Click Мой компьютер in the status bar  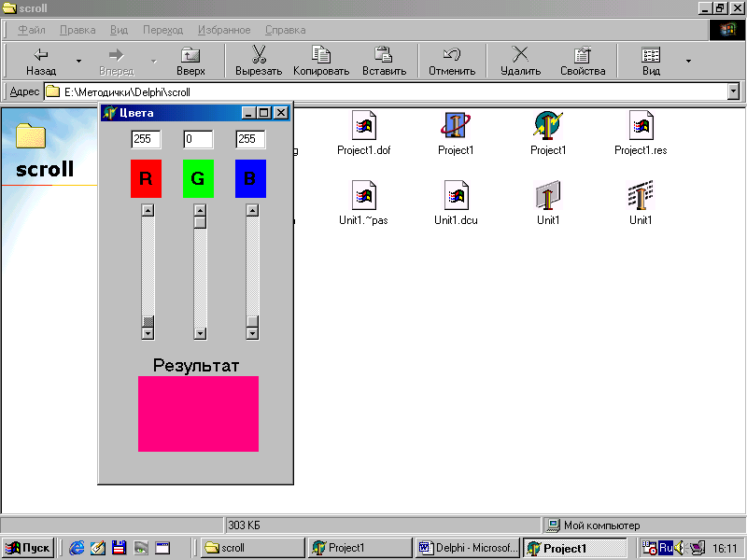click(601, 525)
